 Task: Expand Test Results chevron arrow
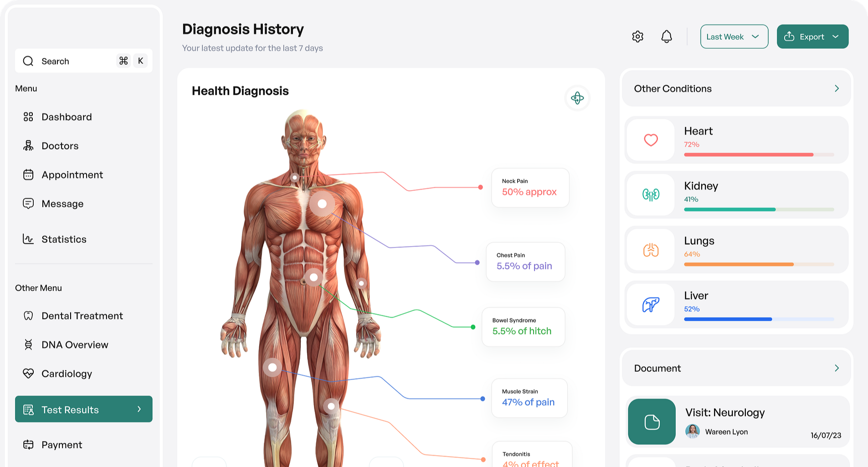point(139,409)
